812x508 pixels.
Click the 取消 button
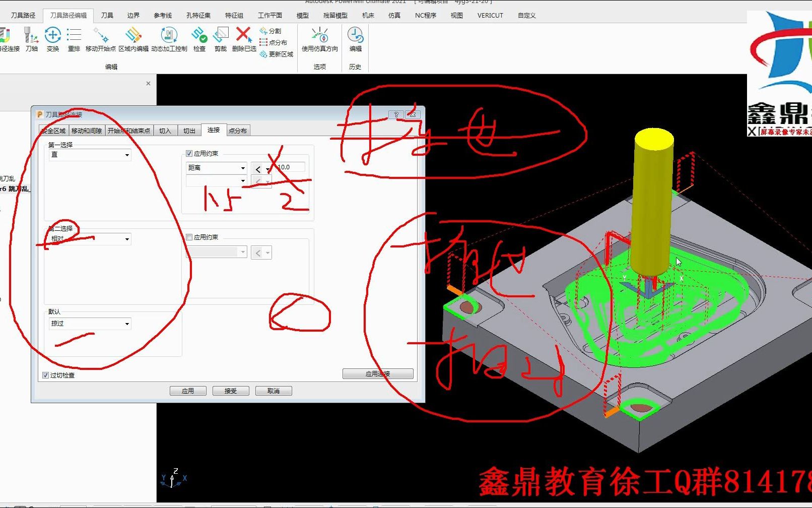click(274, 391)
